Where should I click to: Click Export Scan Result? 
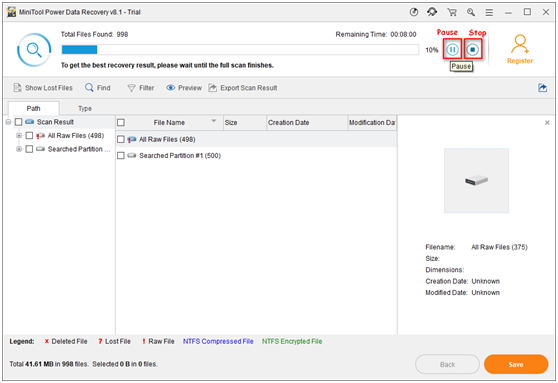click(x=243, y=88)
